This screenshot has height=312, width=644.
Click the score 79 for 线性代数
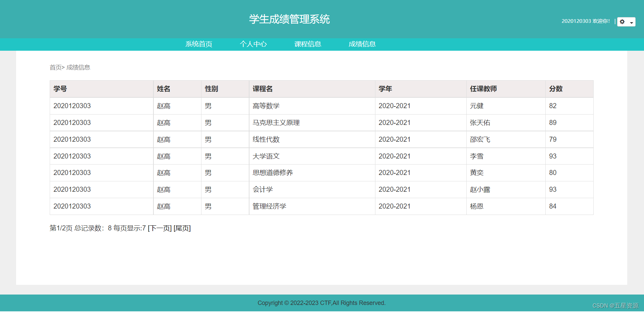point(553,140)
